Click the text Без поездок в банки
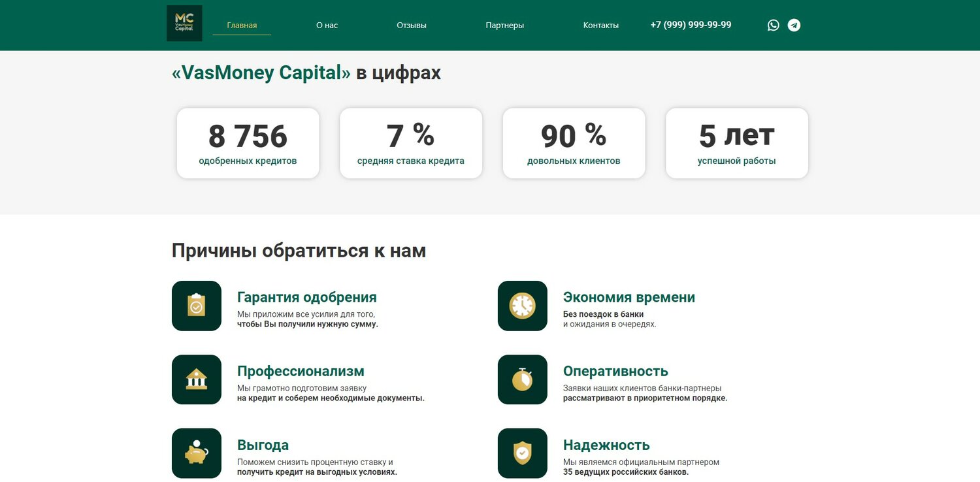The height and width of the screenshot is (482, 980). (x=604, y=314)
